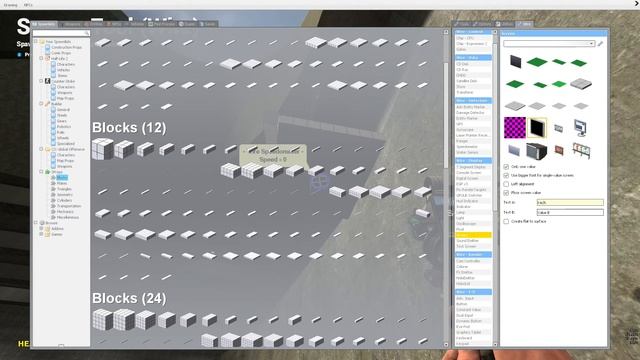Choose the highlighted black screen model
The width and height of the screenshot is (640, 360).
(x=537, y=127)
